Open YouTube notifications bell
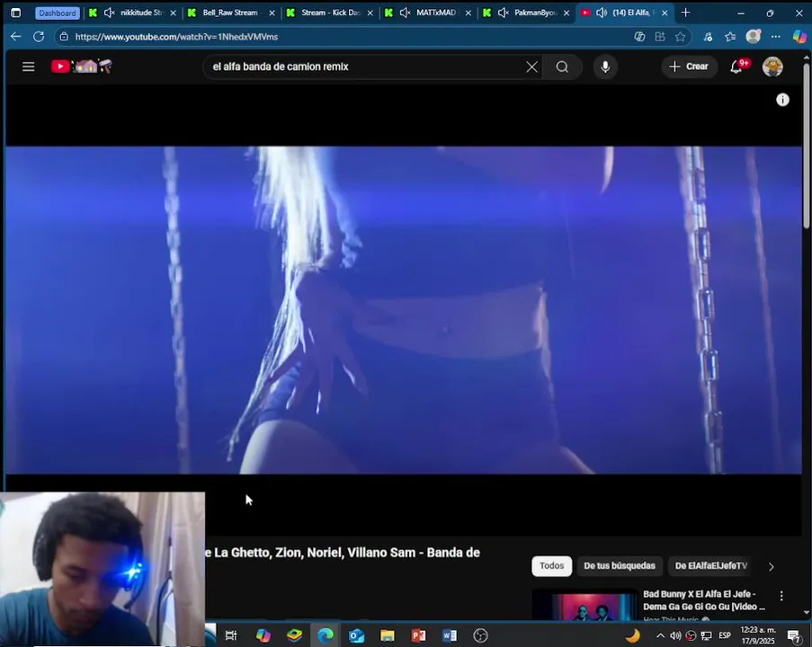The width and height of the screenshot is (812, 647). pos(736,66)
